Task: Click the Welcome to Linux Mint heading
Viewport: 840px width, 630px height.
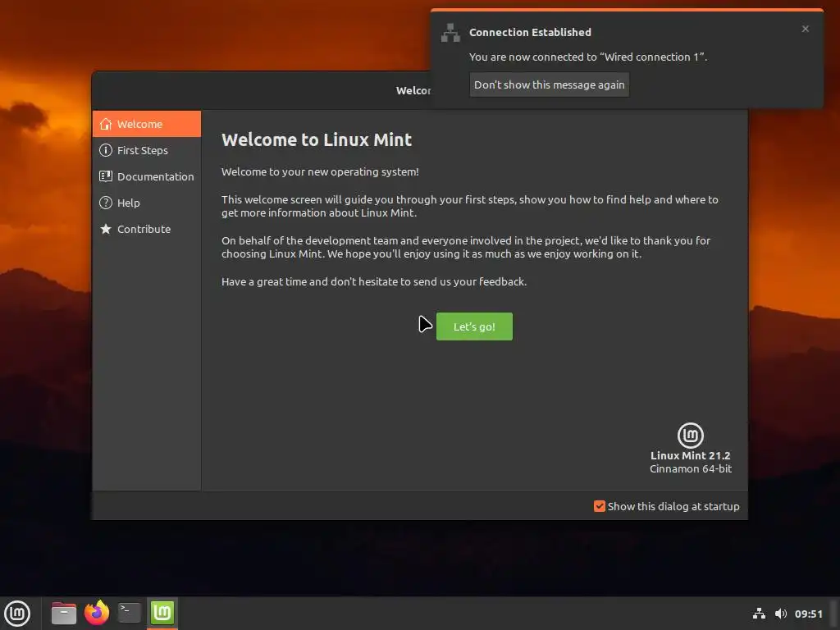Action: coord(317,139)
